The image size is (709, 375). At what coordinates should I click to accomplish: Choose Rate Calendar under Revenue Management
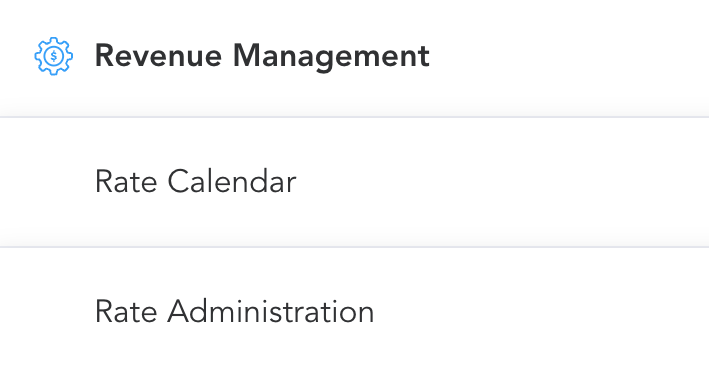pyautogui.click(x=354, y=182)
